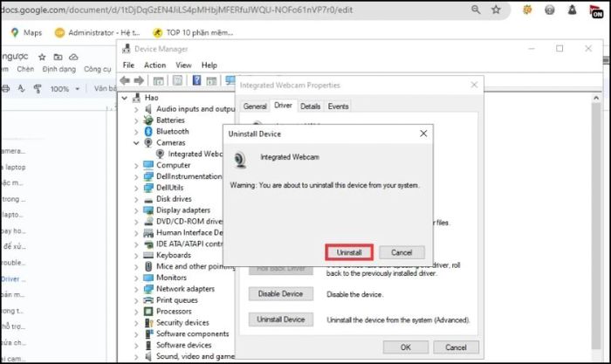The width and height of the screenshot is (611, 364).
Task: Switch to the Details tab
Action: (311, 106)
